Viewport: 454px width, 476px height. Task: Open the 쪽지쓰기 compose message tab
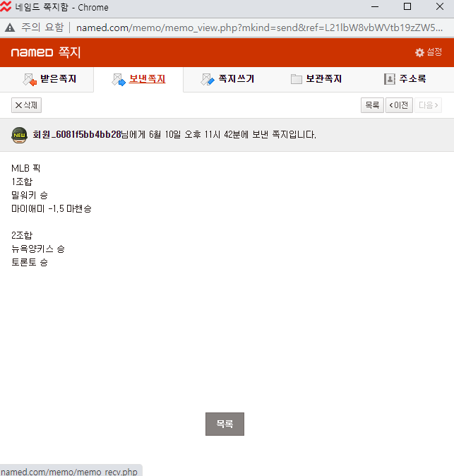227,79
